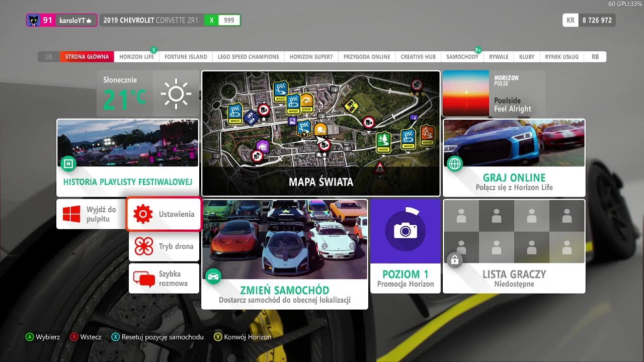
Task: Click the cat avatar player icon
Action: coord(34,20)
